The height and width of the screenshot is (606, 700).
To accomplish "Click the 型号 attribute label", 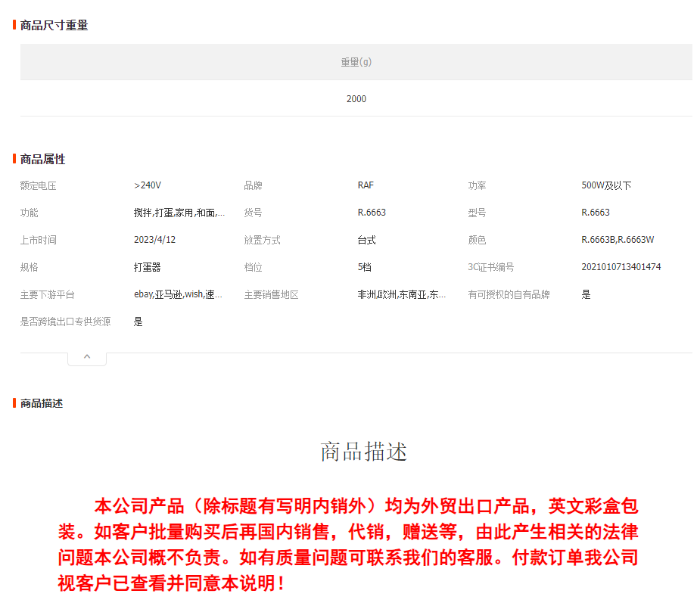I will pyautogui.click(x=477, y=213).
